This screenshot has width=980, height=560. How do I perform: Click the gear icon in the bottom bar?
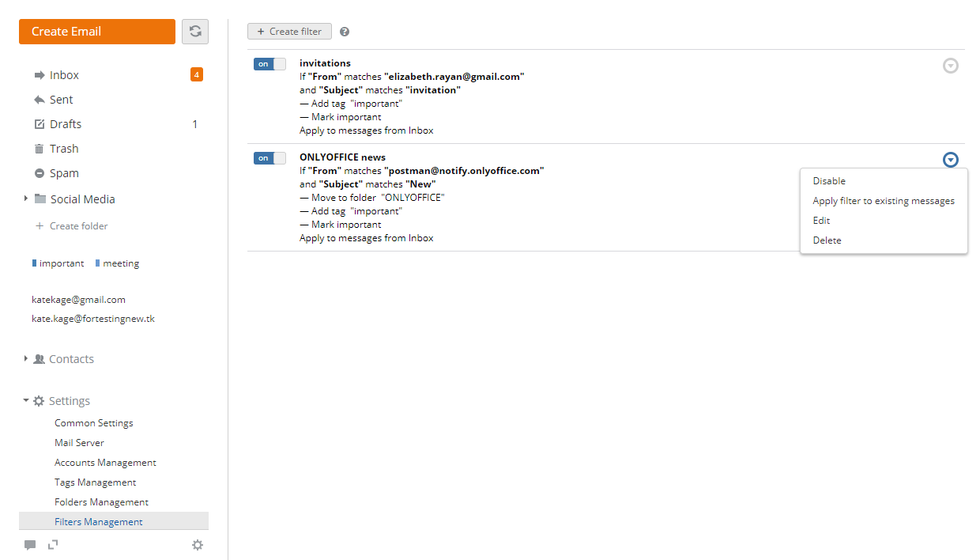click(x=198, y=544)
